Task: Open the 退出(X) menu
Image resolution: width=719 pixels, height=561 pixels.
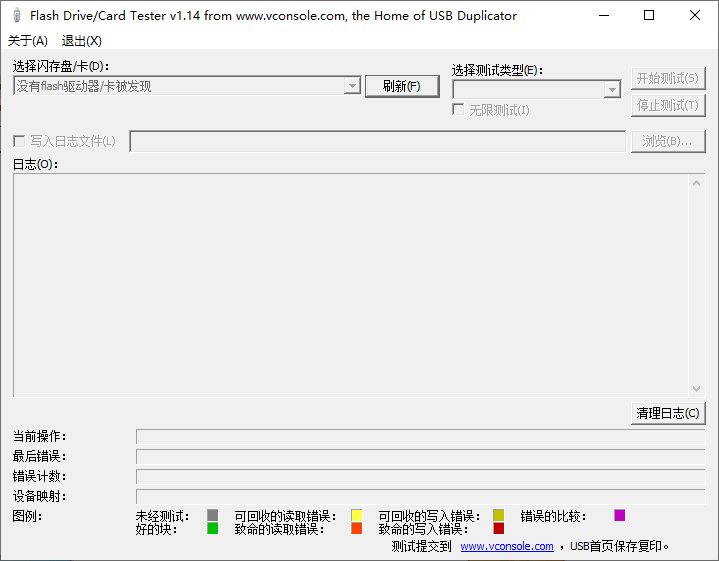Action: (82, 41)
